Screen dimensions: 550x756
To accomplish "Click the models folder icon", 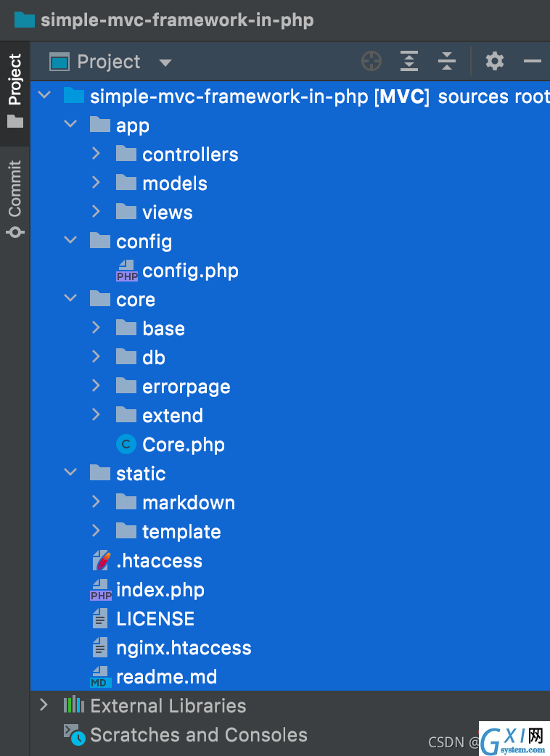I will click(x=126, y=182).
